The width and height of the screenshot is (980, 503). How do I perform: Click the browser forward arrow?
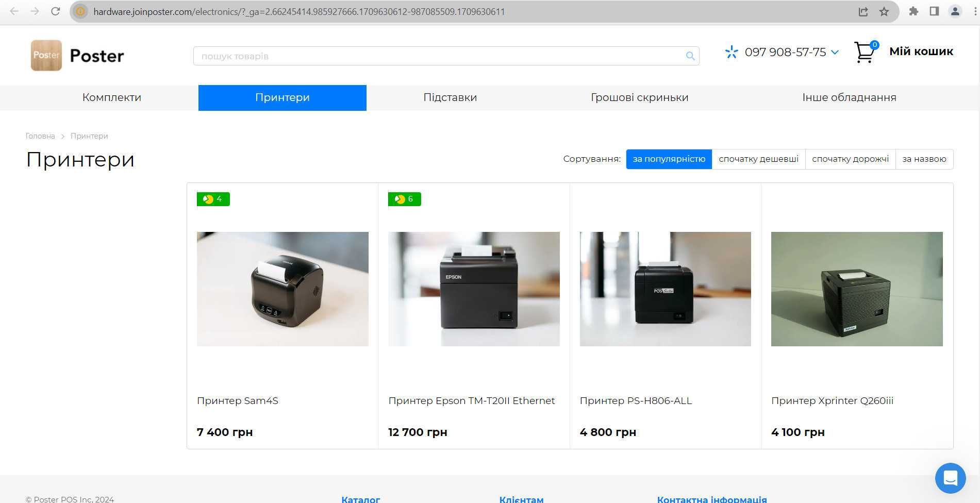coord(35,11)
